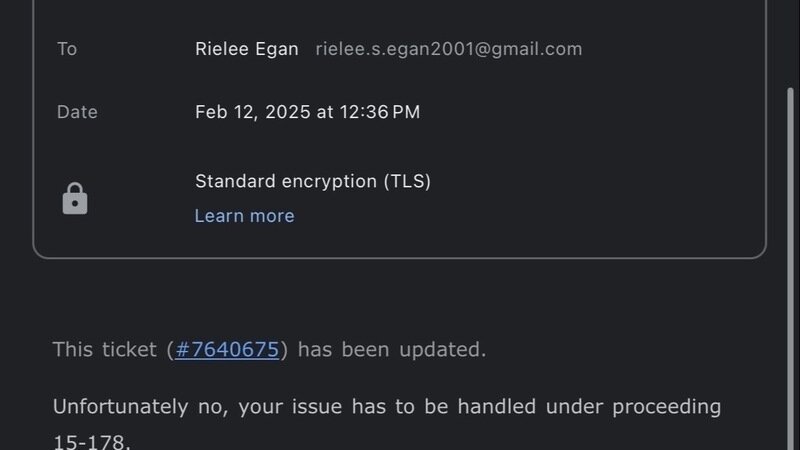The height and width of the screenshot is (450, 800).
Task: Click the "Date" field label
Action: pyautogui.click(x=77, y=112)
